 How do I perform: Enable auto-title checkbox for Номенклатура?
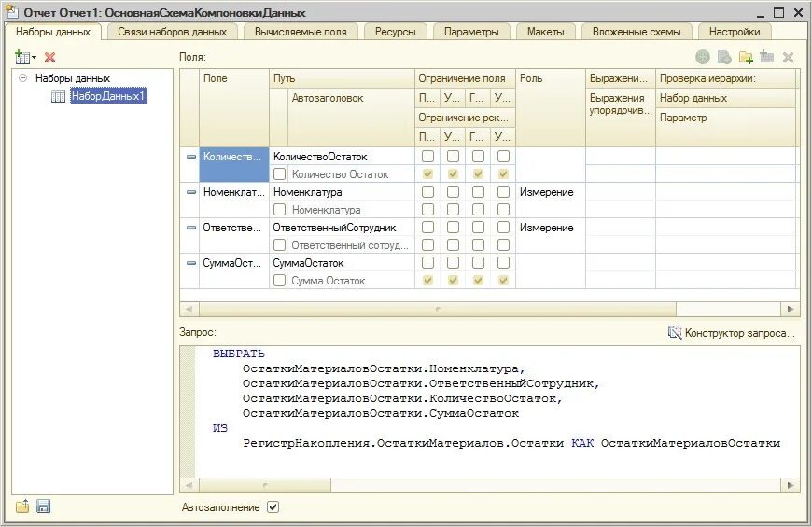[x=280, y=210]
